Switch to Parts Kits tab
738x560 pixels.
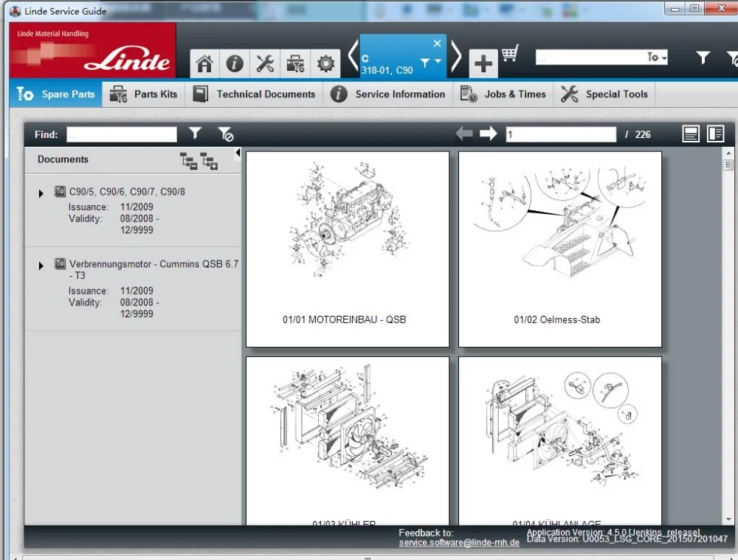(144, 94)
